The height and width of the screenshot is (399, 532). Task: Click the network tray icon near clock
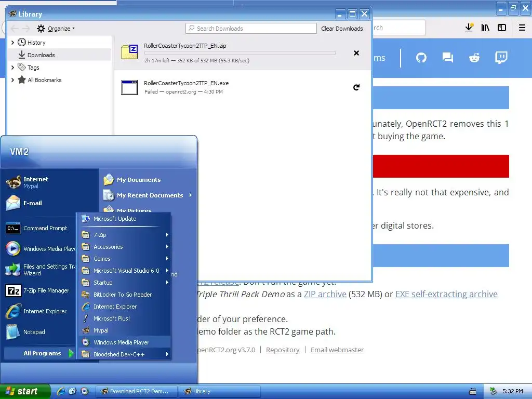(494, 391)
